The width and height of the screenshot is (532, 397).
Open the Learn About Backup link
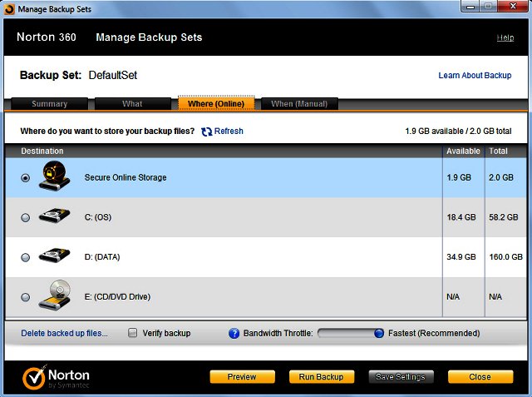(475, 76)
